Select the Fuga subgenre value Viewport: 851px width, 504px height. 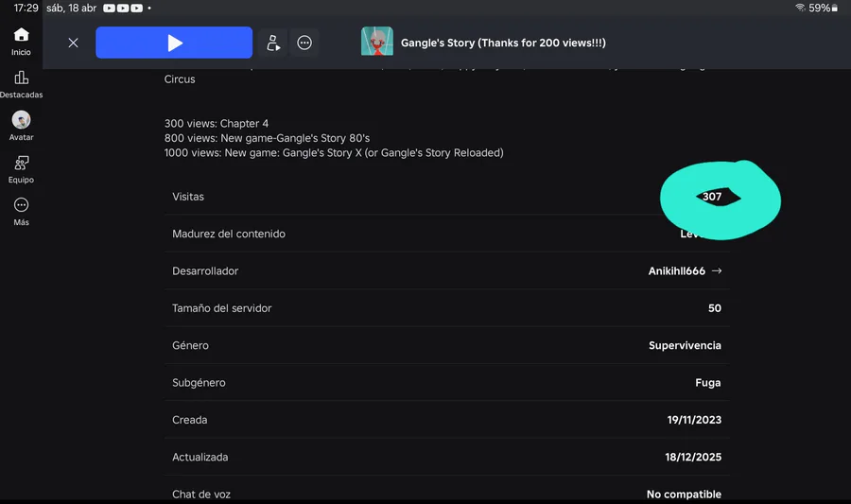tap(708, 382)
